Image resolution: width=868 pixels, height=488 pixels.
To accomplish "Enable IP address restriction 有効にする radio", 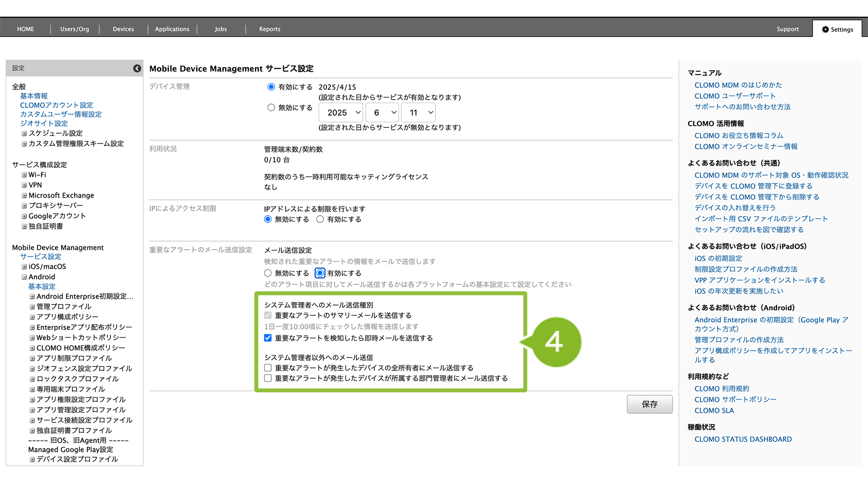I will coord(320,219).
